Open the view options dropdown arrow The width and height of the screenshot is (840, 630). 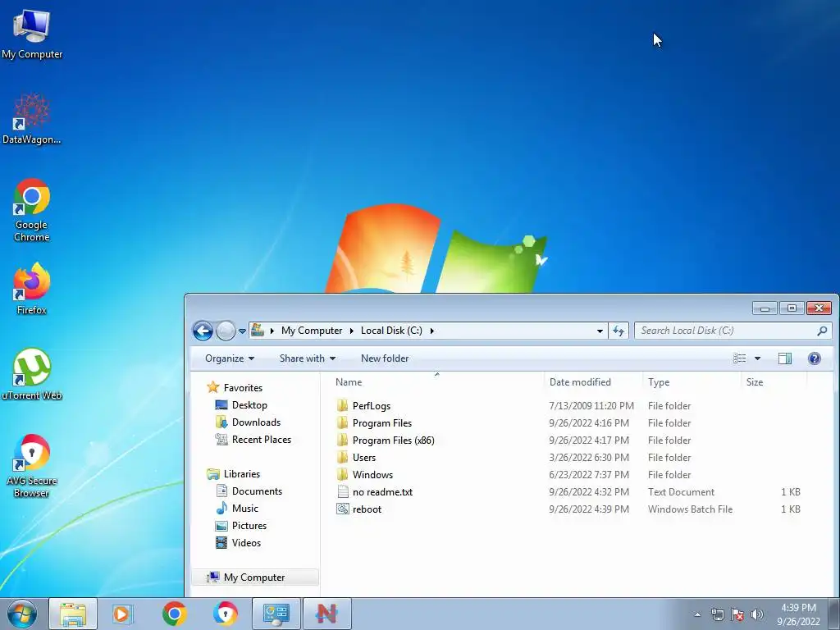point(757,358)
